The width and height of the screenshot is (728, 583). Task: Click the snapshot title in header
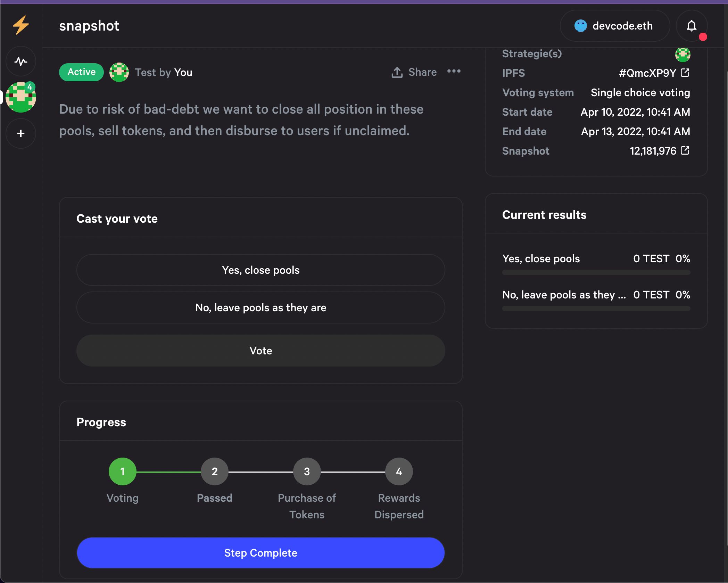(x=89, y=26)
